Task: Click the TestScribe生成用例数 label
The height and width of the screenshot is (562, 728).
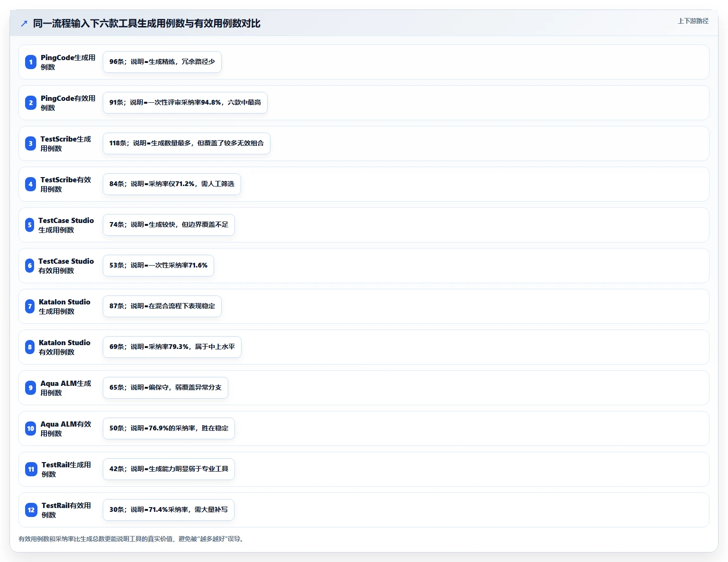Action: 66,143
